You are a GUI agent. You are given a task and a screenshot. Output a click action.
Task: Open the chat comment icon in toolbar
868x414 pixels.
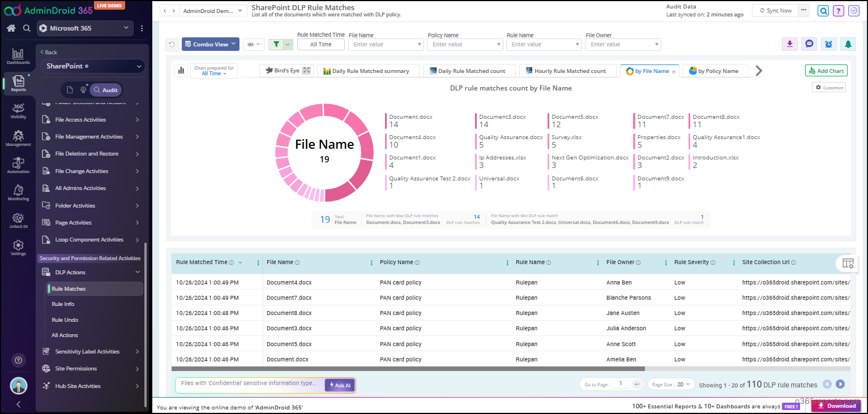pos(809,44)
